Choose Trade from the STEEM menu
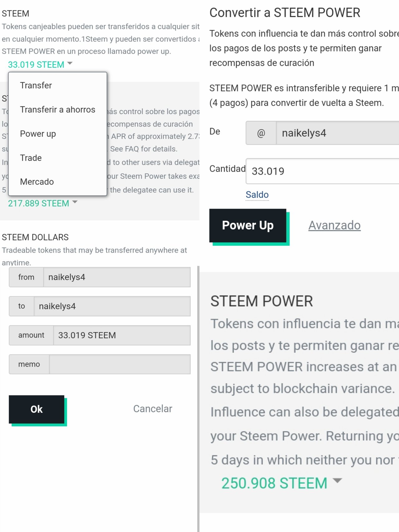The image size is (399, 532). [x=31, y=158]
